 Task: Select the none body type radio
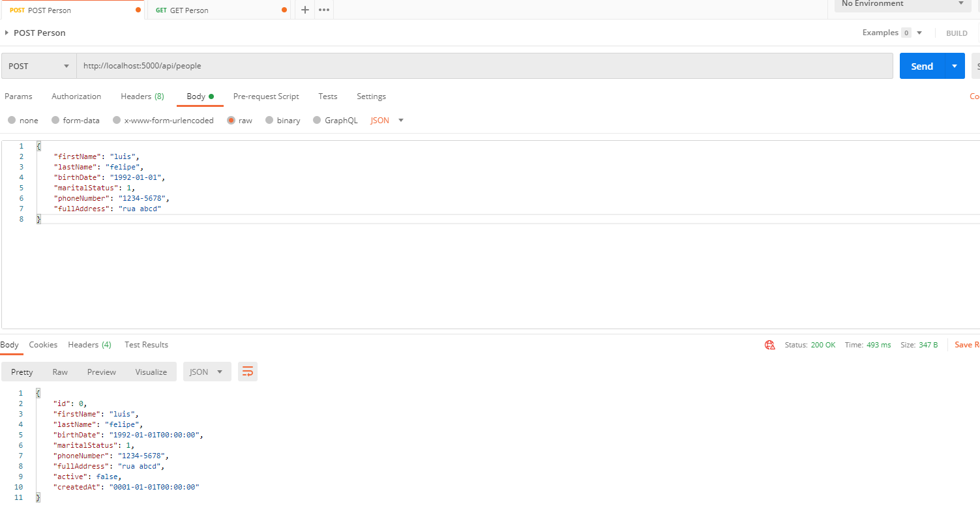11,121
